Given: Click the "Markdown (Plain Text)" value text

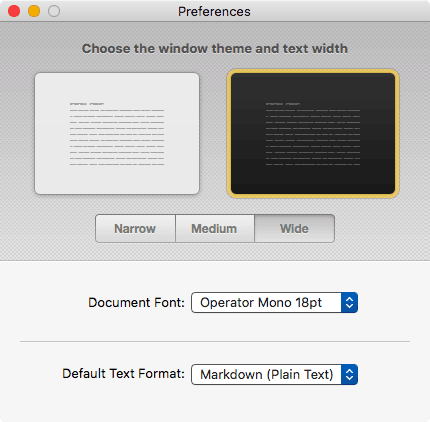Looking at the screenshot, I should click(x=267, y=375).
